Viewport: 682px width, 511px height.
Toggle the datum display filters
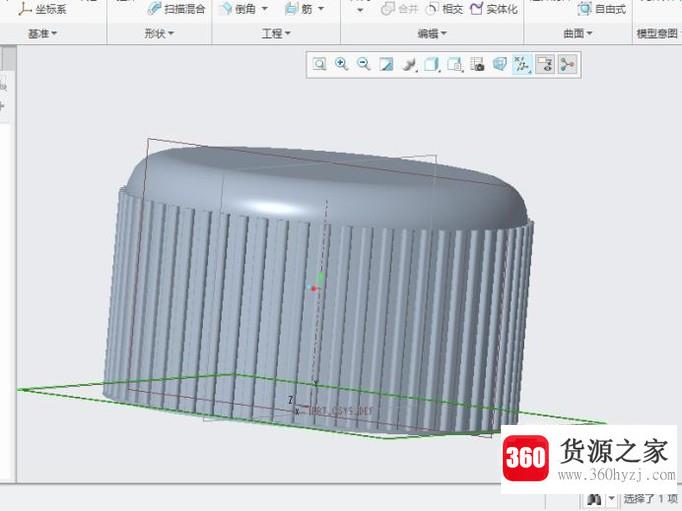(x=522, y=65)
